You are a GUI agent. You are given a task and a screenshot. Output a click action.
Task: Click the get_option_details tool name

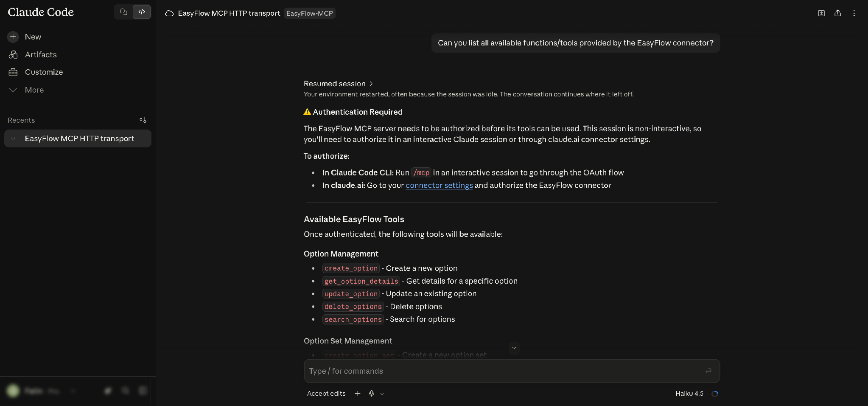click(x=361, y=281)
